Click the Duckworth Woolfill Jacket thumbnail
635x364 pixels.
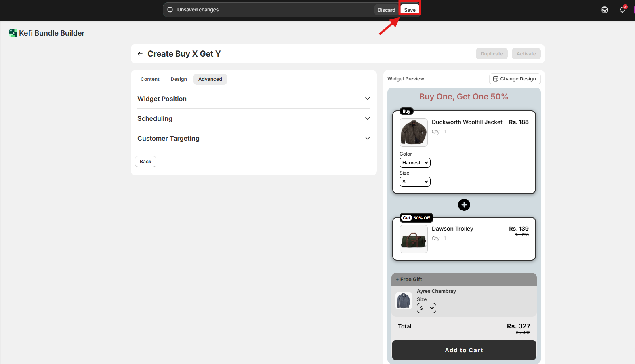(413, 133)
